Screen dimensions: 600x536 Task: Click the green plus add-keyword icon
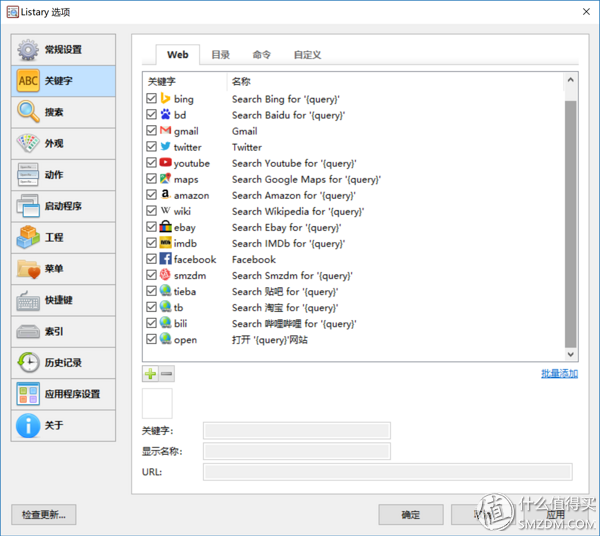150,373
